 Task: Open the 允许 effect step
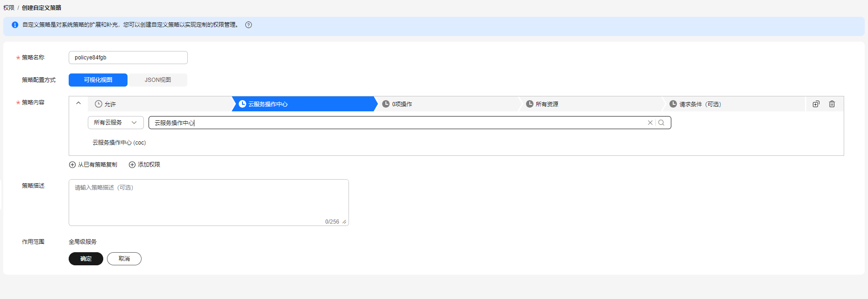click(x=159, y=104)
